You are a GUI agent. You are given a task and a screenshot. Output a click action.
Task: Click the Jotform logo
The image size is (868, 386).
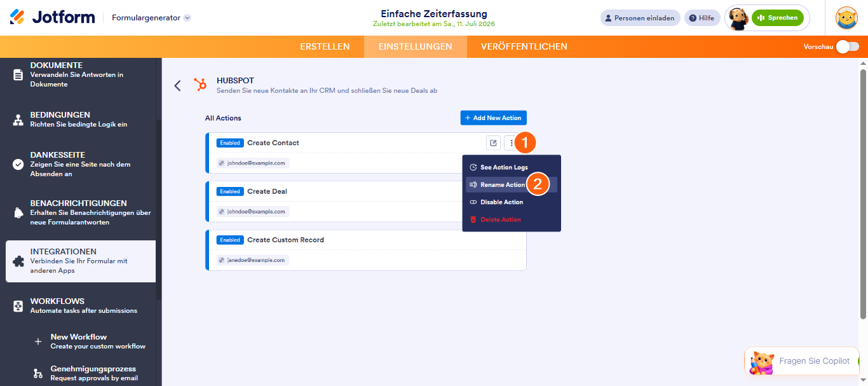[x=52, y=17]
